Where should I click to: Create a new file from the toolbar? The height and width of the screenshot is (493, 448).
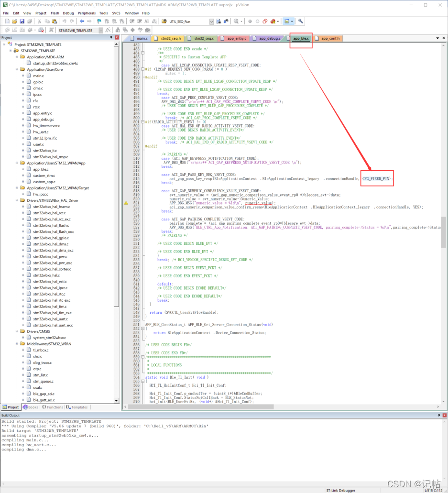click(7, 22)
